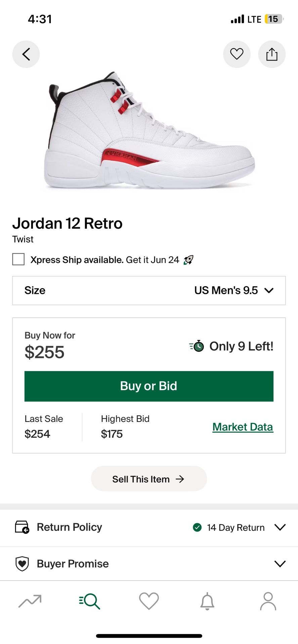Viewport: 298px width, 644px height.
Task: Open the share sheet icon
Action: point(272,54)
